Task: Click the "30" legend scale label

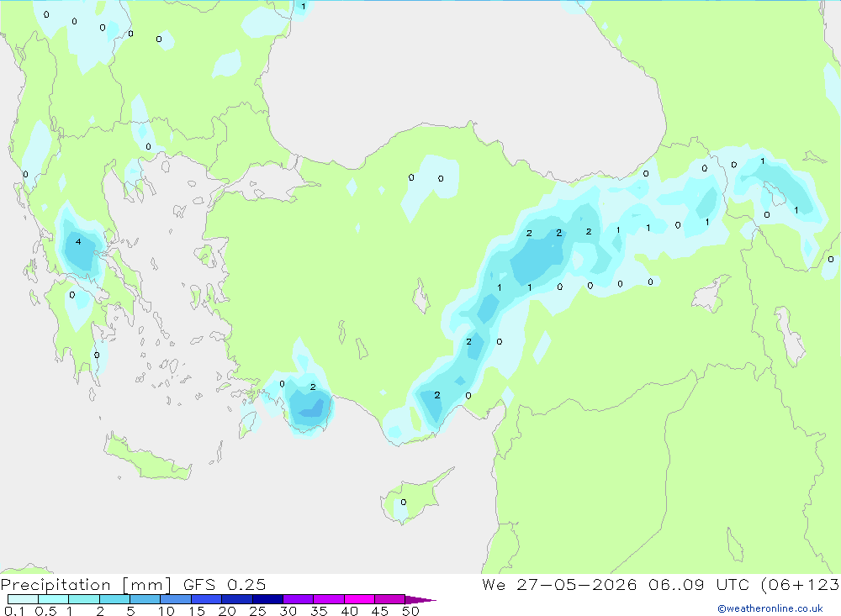Action: (x=288, y=611)
